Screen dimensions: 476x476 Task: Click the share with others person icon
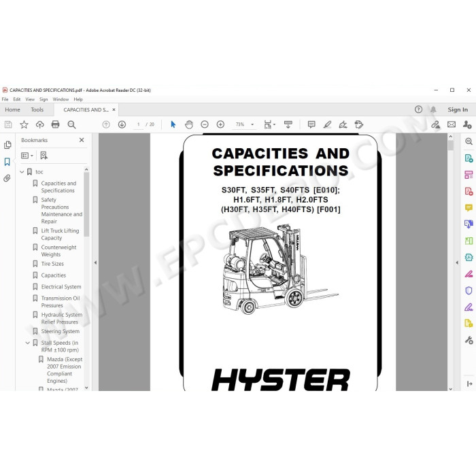(x=467, y=124)
